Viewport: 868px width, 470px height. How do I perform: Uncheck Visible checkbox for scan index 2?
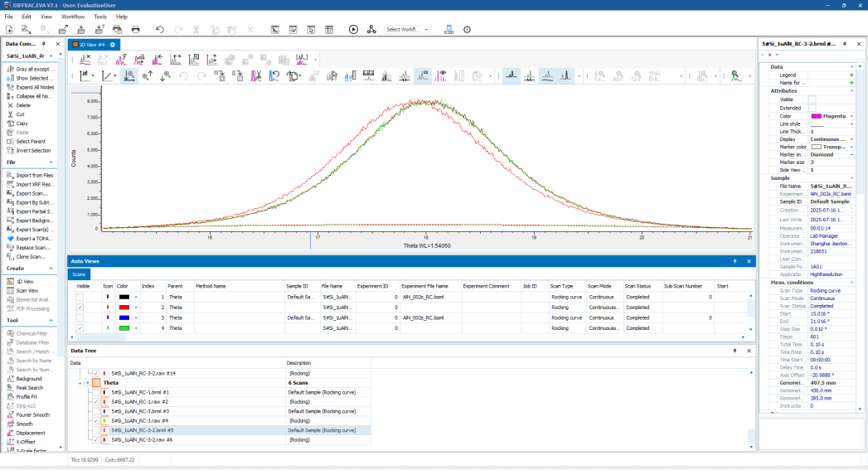(x=80, y=307)
